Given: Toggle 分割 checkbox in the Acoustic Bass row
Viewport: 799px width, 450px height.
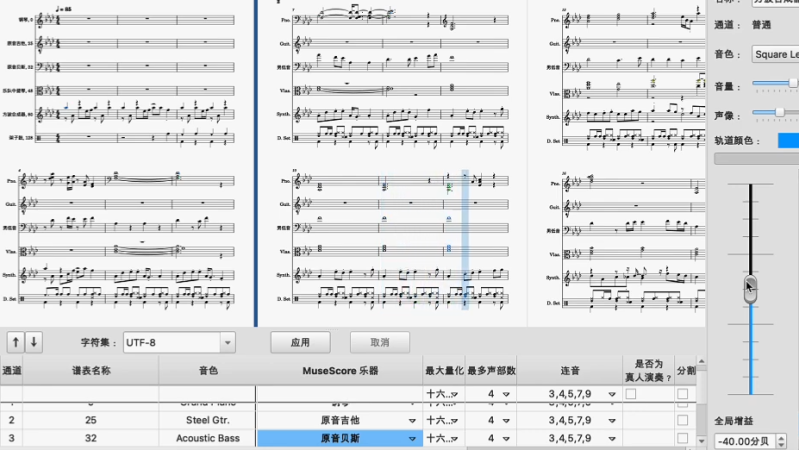Looking at the screenshot, I should pos(682,438).
